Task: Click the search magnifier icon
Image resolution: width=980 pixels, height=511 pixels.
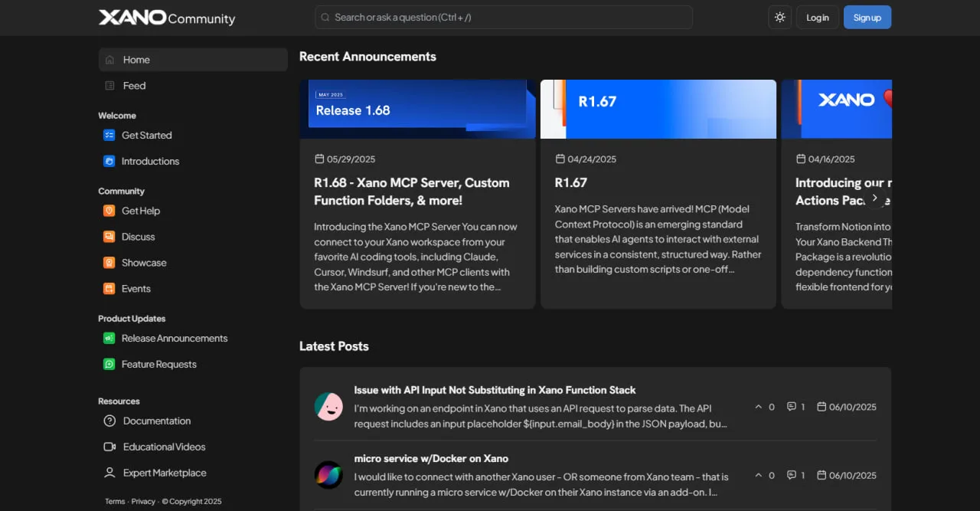Action: pos(325,18)
